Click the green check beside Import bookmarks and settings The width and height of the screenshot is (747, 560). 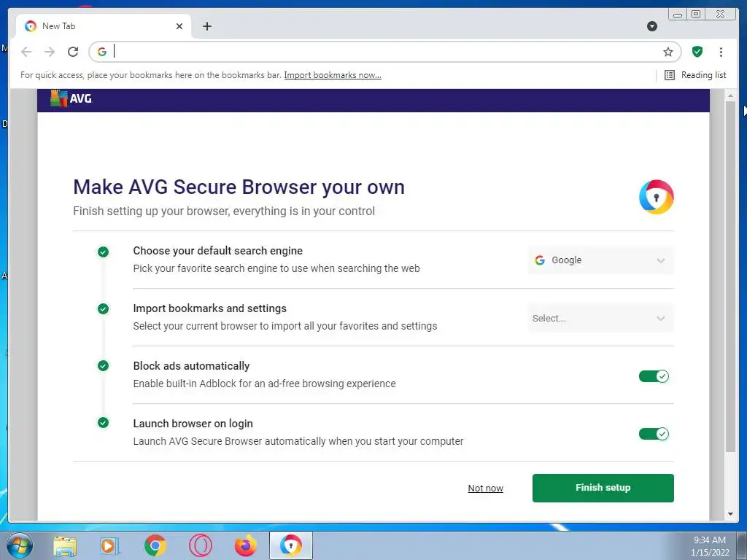click(x=103, y=309)
